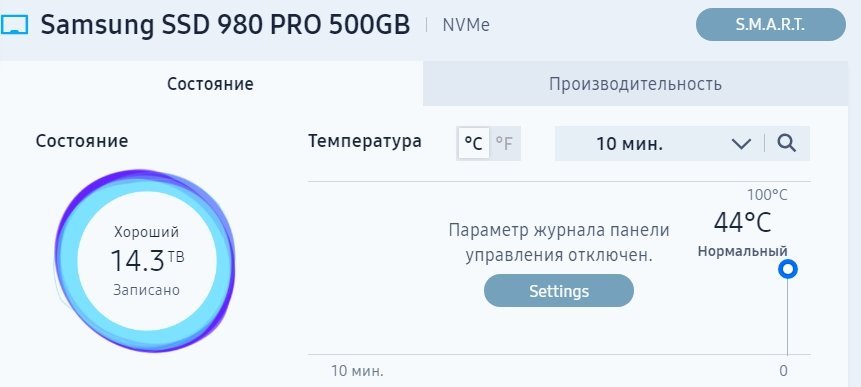This screenshot has width=861, height=387.
Task: Click the magnifier icon next to time range
Action: tap(787, 144)
